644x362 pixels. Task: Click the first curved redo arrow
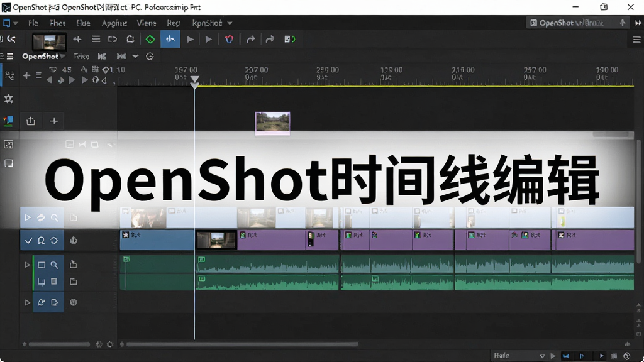click(250, 40)
